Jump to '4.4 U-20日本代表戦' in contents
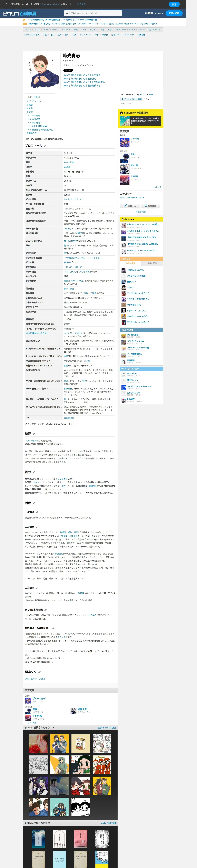This screenshot has height=868, width=197. point(38,126)
